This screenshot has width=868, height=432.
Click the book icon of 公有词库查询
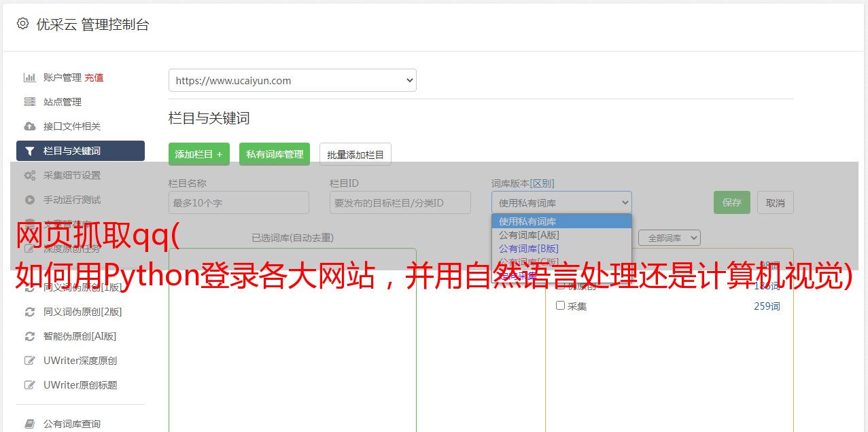(29, 424)
